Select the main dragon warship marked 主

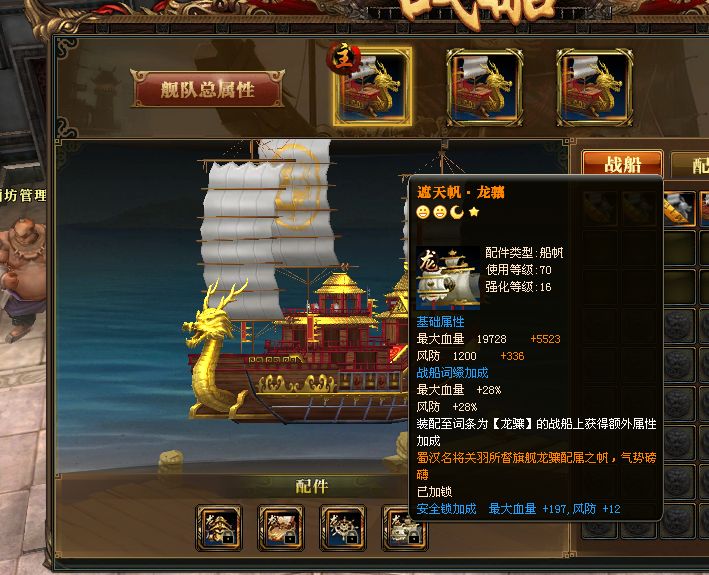tap(372, 86)
